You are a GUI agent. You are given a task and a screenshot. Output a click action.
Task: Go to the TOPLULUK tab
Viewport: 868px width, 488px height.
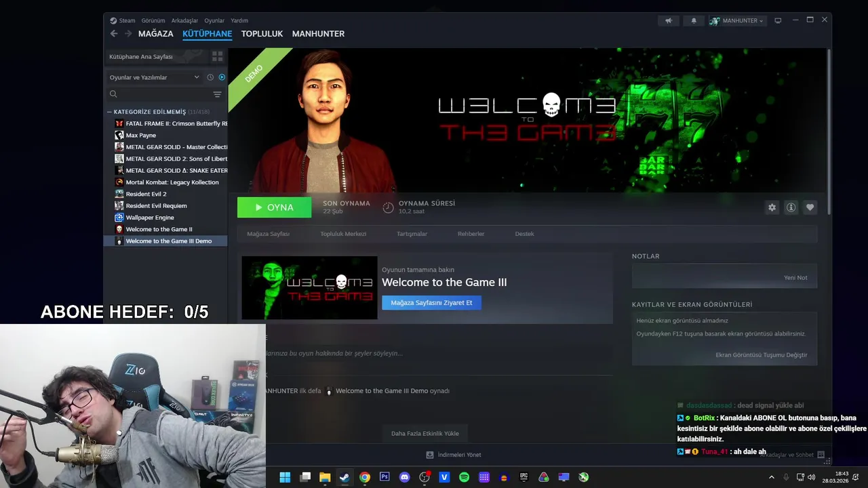(262, 34)
